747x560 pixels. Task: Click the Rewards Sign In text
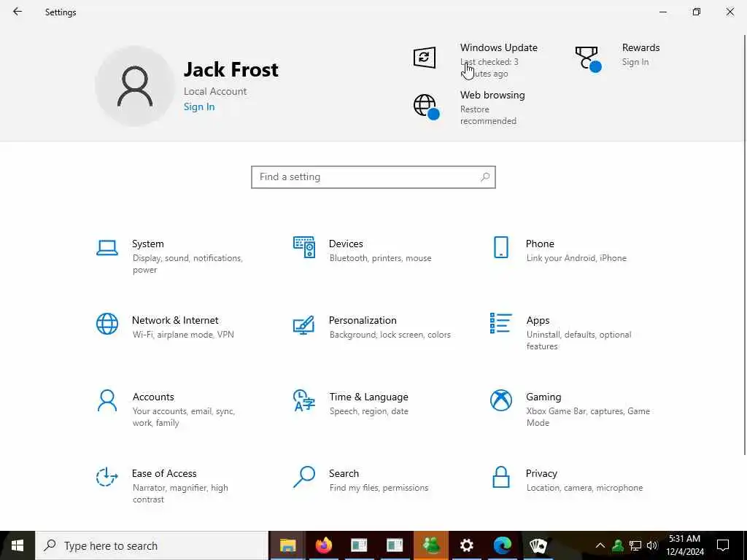click(x=635, y=62)
